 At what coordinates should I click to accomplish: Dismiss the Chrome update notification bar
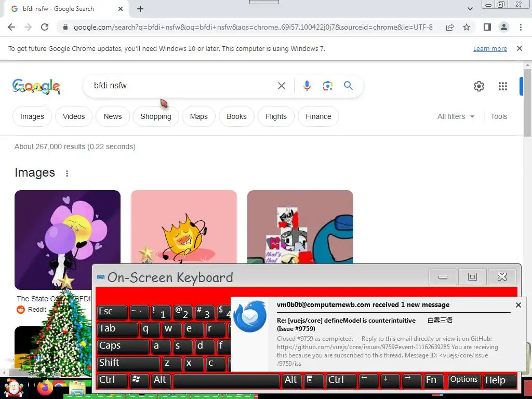click(x=520, y=48)
